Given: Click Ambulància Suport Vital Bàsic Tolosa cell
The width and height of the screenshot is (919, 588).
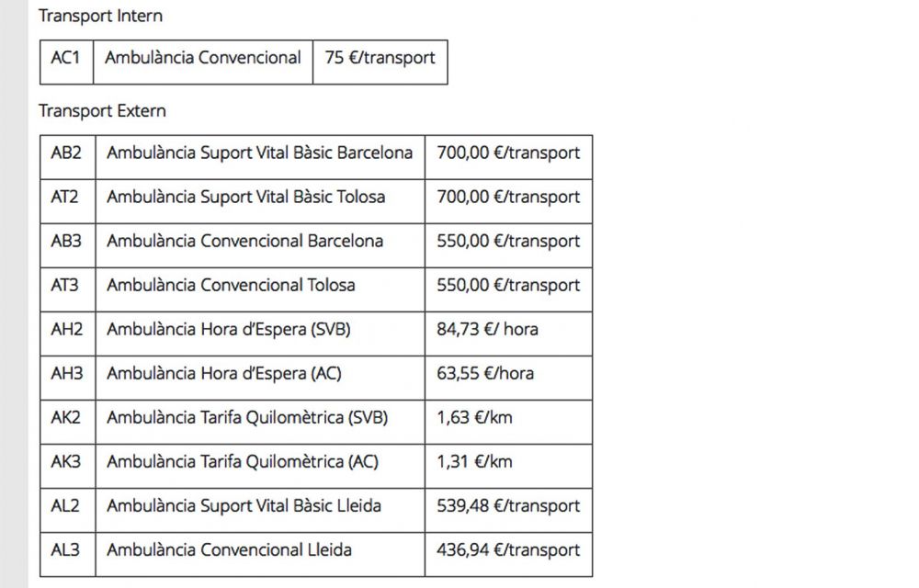Looking at the screenshot, I should (245, 197).
